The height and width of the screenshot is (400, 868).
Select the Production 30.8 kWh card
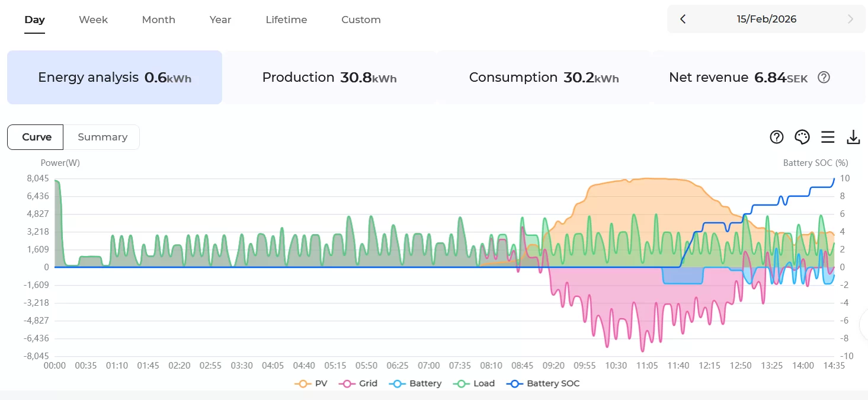[x=329, y=78]
